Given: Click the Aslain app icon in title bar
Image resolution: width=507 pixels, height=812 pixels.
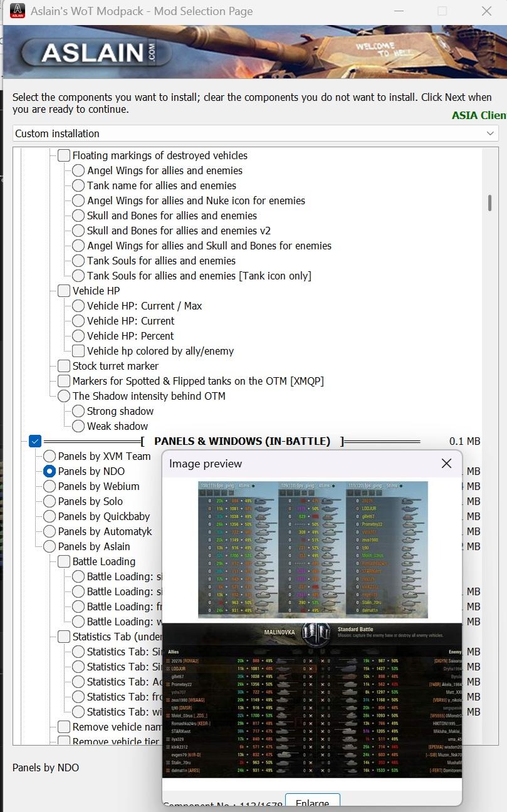Looking at the screenshot, I should point(19,11).
